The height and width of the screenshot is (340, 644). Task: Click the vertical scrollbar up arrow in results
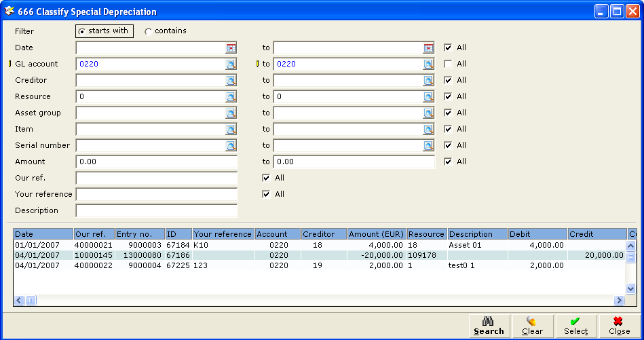pyautogui.click(x=631, y=246)
